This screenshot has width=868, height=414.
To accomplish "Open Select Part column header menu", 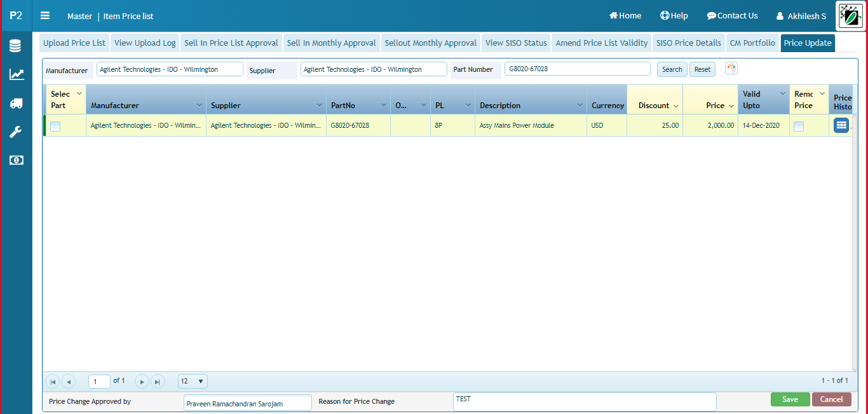I will point(79,93).
